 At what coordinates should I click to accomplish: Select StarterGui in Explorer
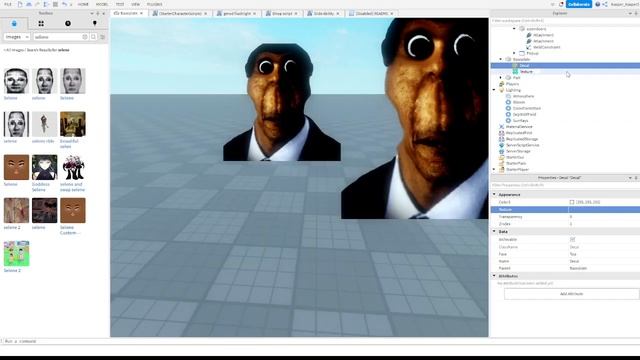[x=515, y=157]
